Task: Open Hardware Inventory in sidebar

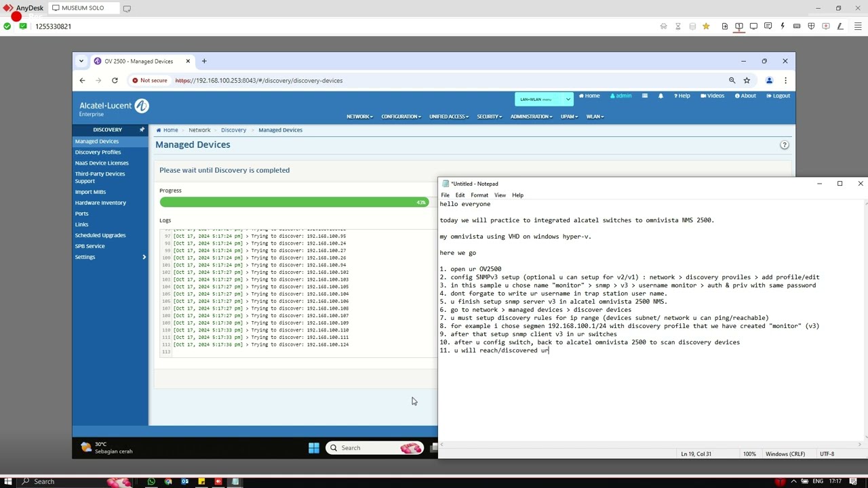Action: click(100, 203)
